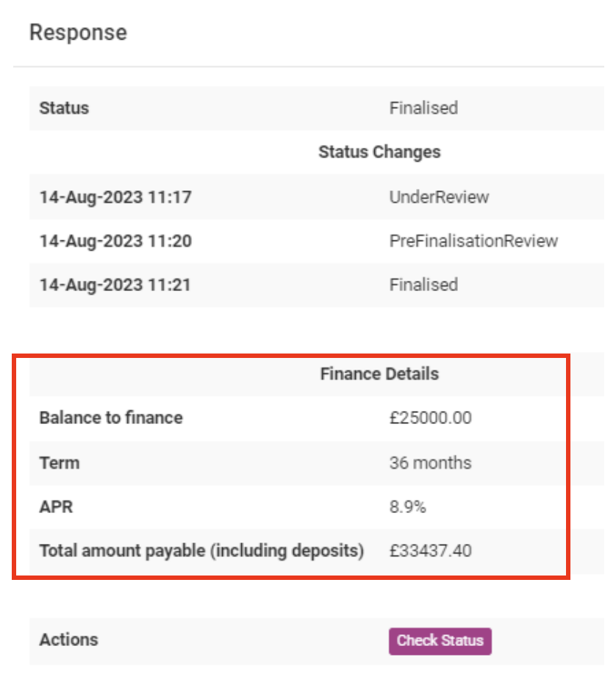Click the PreFinalisationReview status entry
Viewport: 616px width, 685px height.
coord(473,241)
